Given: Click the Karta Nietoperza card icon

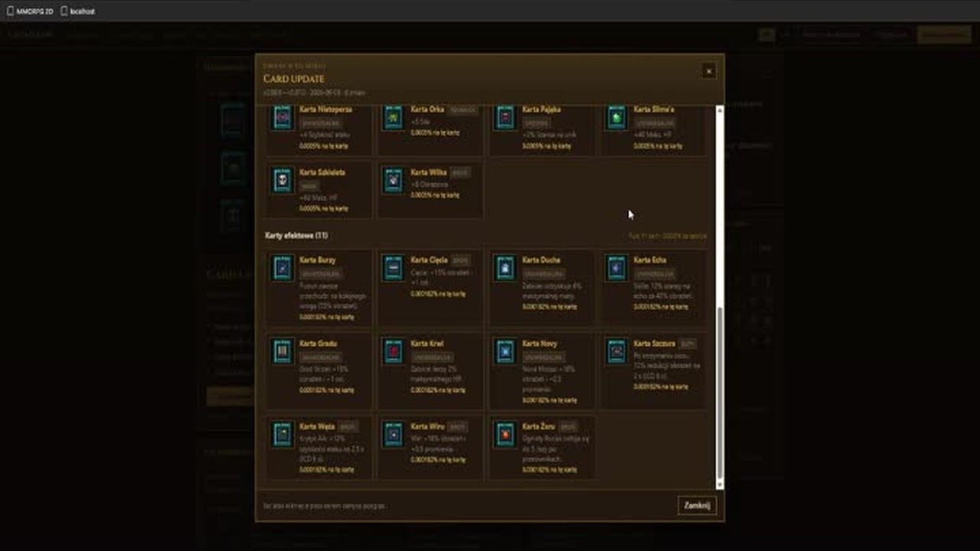Looking at the screenshot, I should click(x=283, y=117).
